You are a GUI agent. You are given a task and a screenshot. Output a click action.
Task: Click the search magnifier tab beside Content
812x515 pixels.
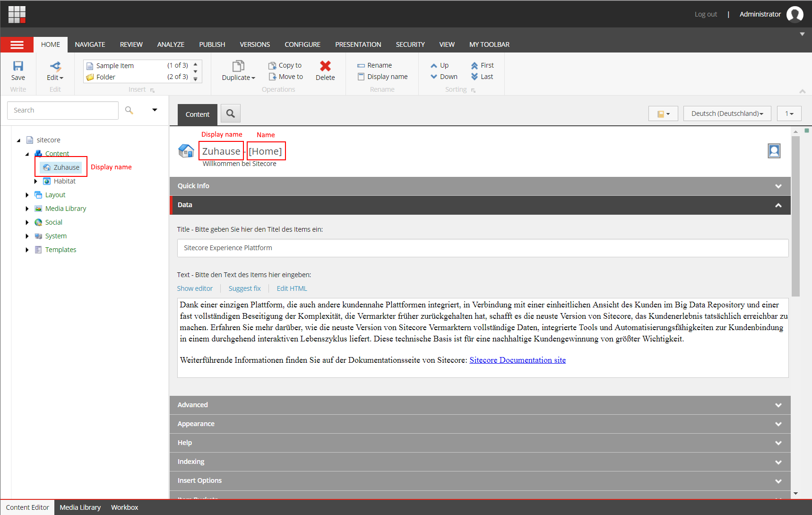pyautogui.click(x=231, y=113)
